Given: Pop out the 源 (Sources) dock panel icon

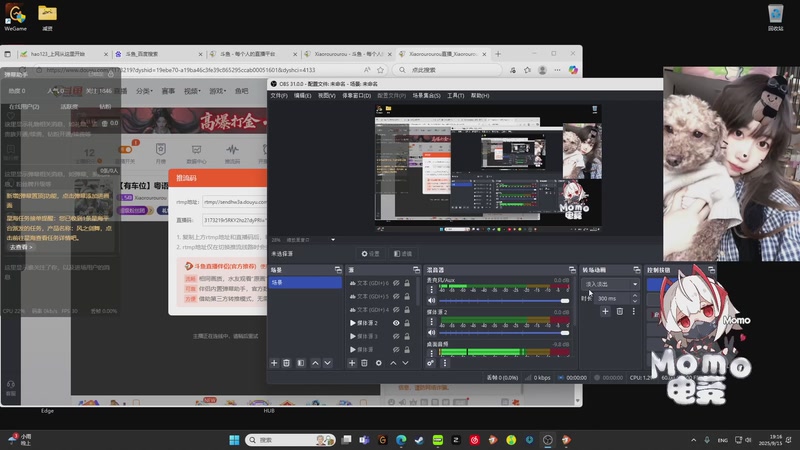Looking at the screenshot, I should click(416, 269).
